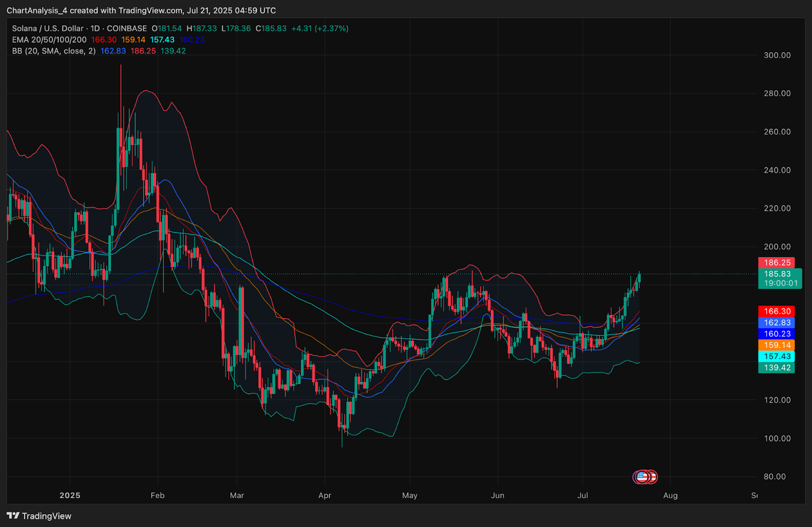
Task: Click the dark blue 160.23 EMA tag
Action: point(776,334)
